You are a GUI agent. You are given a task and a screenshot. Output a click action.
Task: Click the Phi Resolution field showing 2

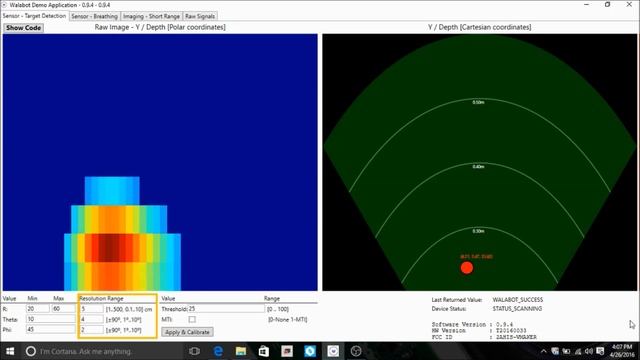click(92, 329)
